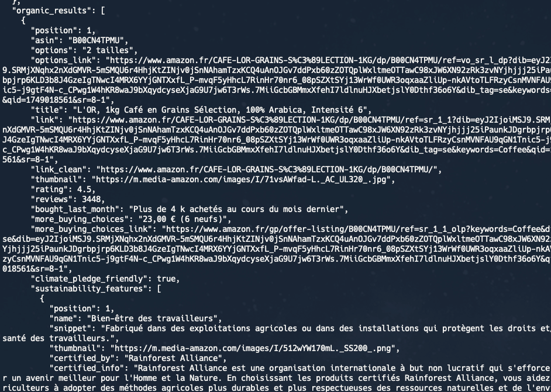Click the "2 tailles" options value
This screenshot has height=392, width=551.
click(108, 50)
